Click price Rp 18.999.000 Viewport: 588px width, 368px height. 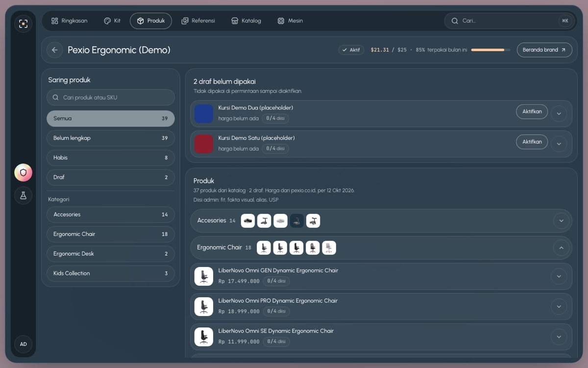click(239, 312)
